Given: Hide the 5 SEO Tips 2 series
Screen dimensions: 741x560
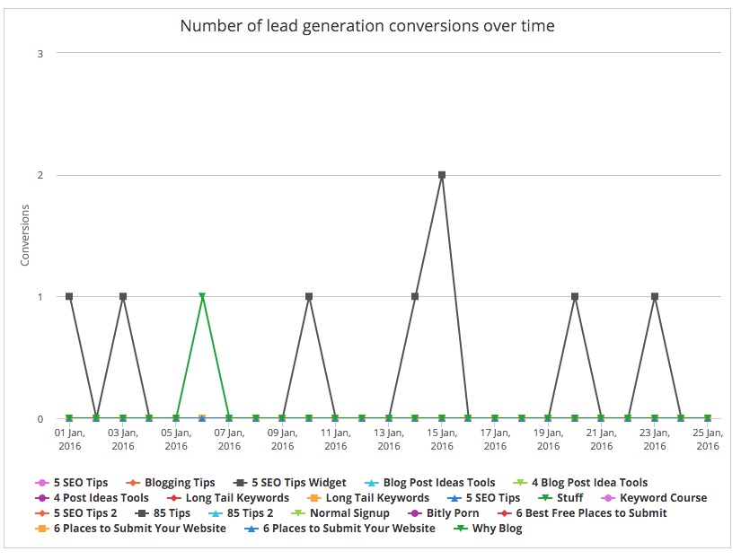Looking at the screenshot, I should coord(80,513).
